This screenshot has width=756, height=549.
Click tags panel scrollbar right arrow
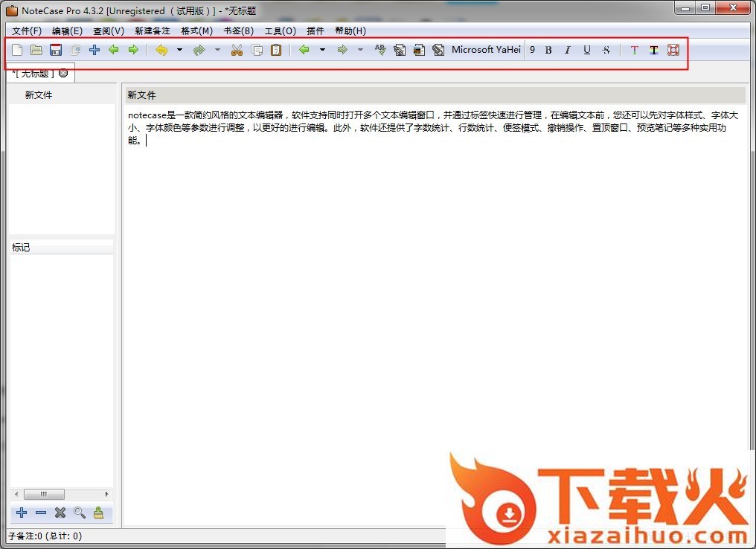click(106, 494)
